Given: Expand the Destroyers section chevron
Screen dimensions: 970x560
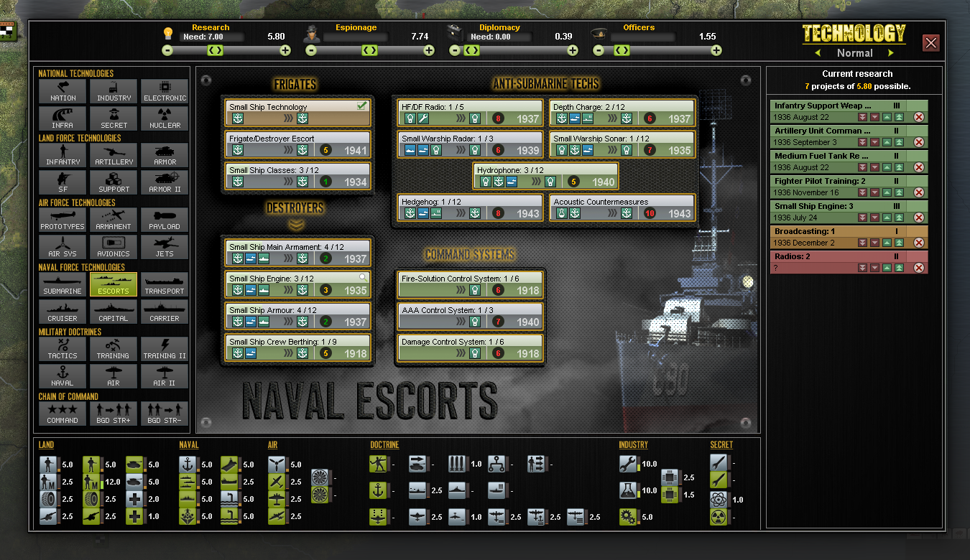Looking at the screenshot, I should [x=296, y=225].
